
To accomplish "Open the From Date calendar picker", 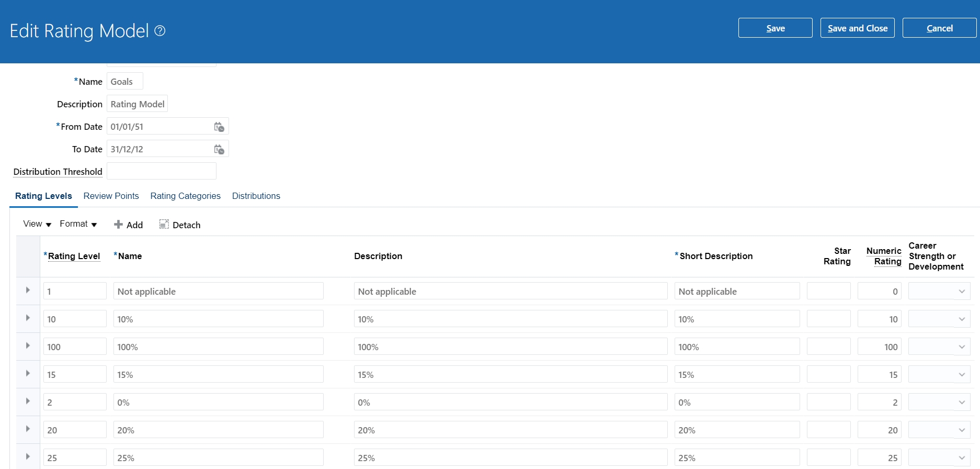I will 219,127.
